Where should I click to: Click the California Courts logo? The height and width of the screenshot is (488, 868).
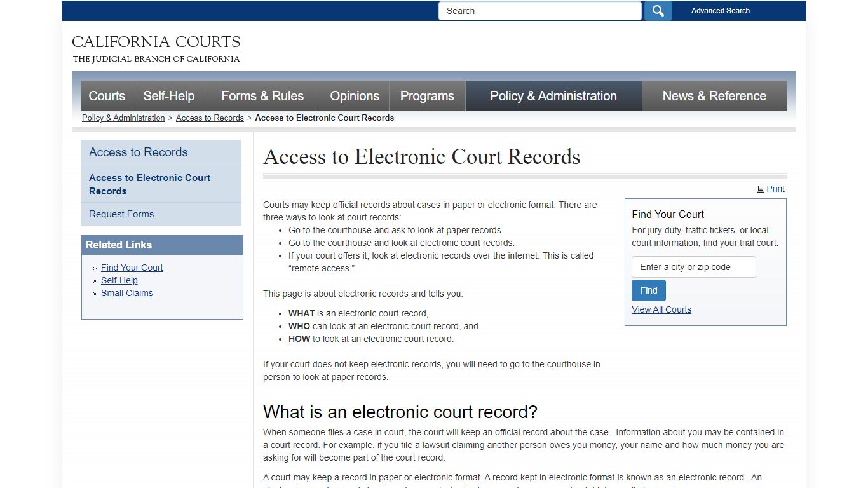tap(156, 48)
